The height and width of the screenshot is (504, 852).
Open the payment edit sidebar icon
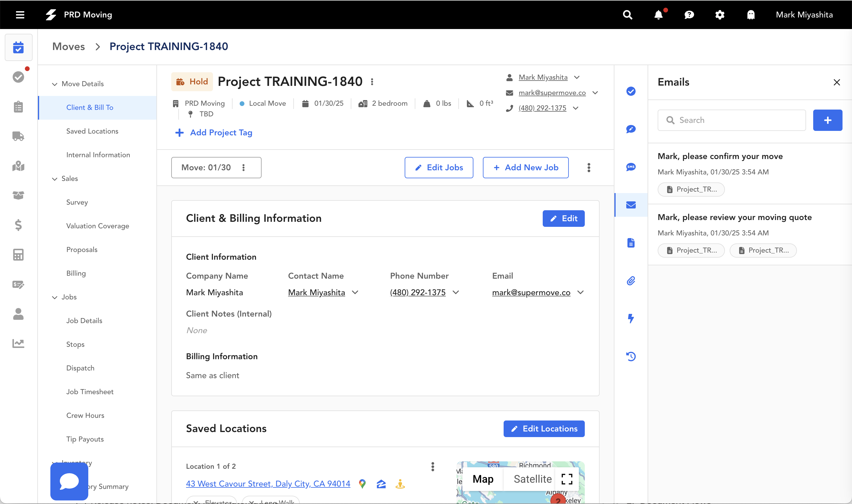[x=18, y=284]
